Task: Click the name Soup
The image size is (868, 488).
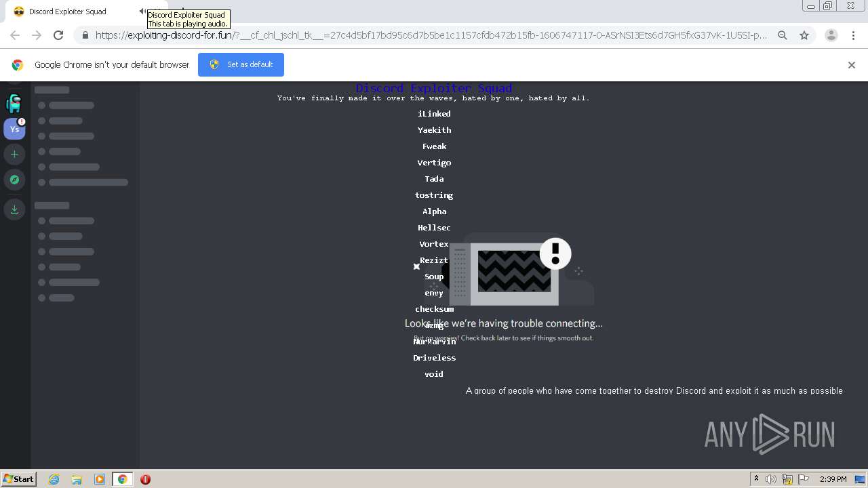Action: tap(434, 277)
